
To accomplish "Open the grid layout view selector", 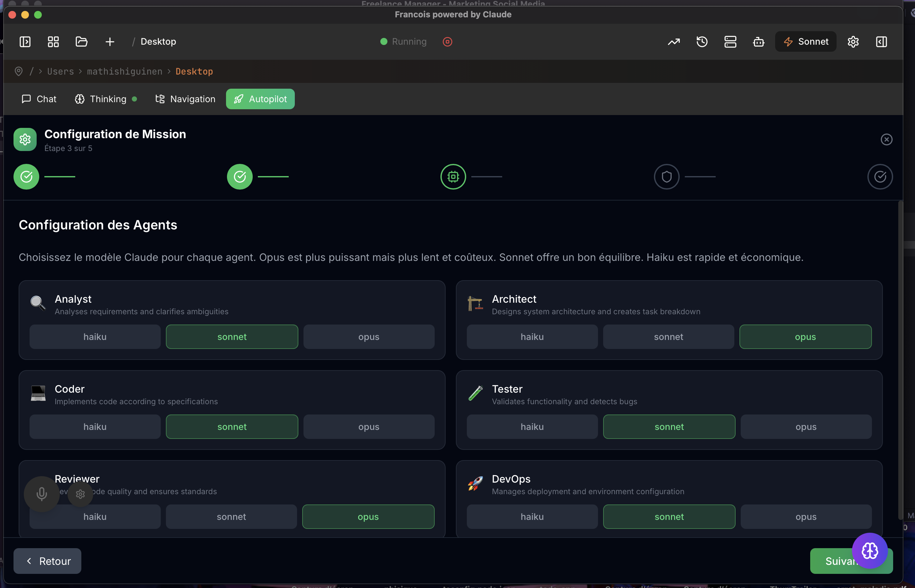I will (53, 42).
